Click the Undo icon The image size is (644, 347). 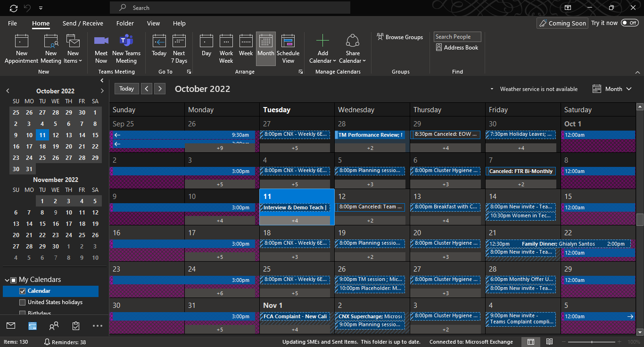coord(27,8)
